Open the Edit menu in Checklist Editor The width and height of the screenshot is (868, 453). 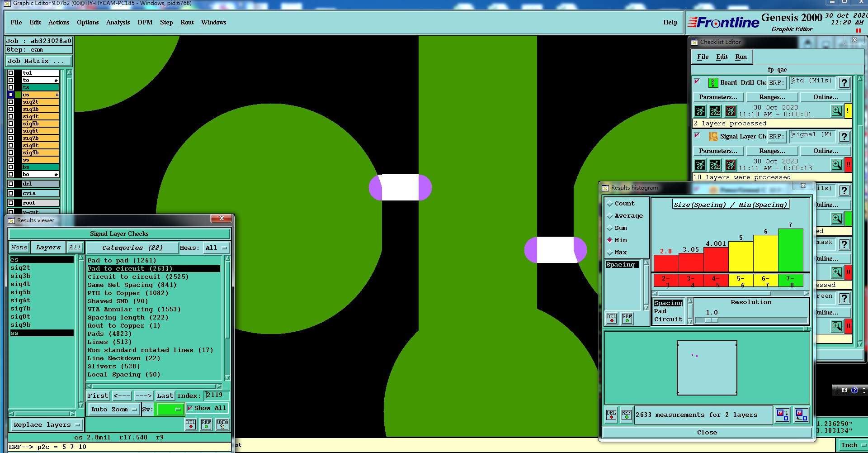click(722, 57)
